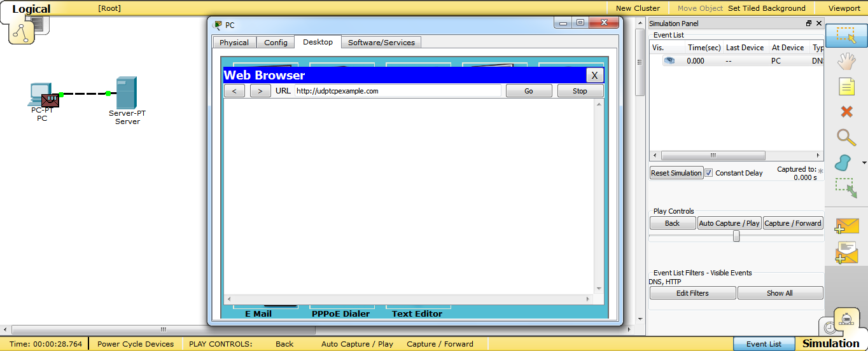Viewport: 868px width, 351px height.
Task: Toggle visibility eye of the 0.000 event
Action: point(669,60)
